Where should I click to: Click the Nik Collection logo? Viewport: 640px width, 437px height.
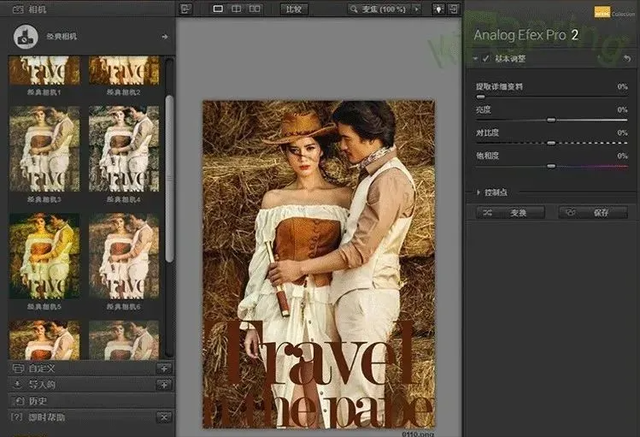614,13
